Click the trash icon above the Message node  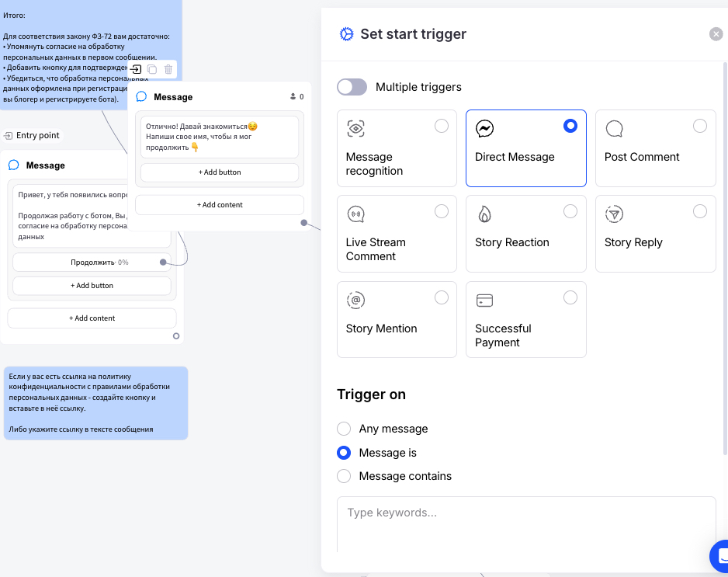(168, 70)
